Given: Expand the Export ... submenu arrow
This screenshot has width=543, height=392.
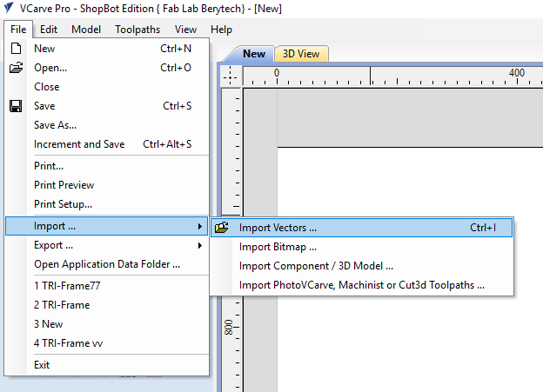Looking at the screenshot, I should coord(200,245).
